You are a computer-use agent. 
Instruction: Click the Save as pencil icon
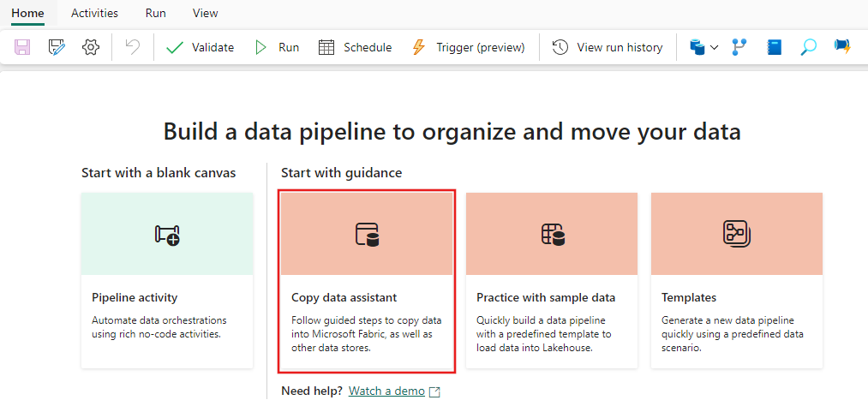pos(57,48)
